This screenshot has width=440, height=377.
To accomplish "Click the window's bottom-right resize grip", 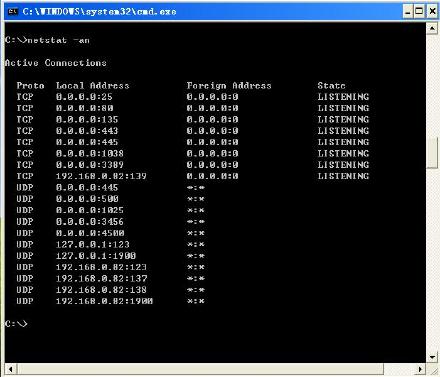I will (x=432, y=369).
